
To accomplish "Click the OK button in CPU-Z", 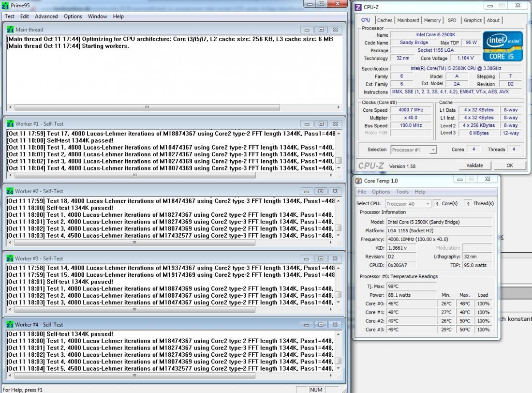I will [x=510, y=166].
